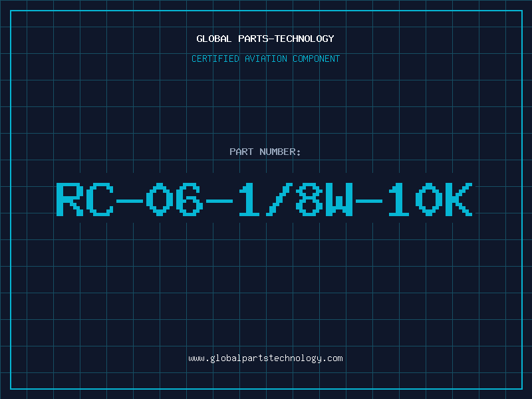Open the www.globalpartstechnology.com link
Screen dimensions: 532x399
(x=265, y=358)
